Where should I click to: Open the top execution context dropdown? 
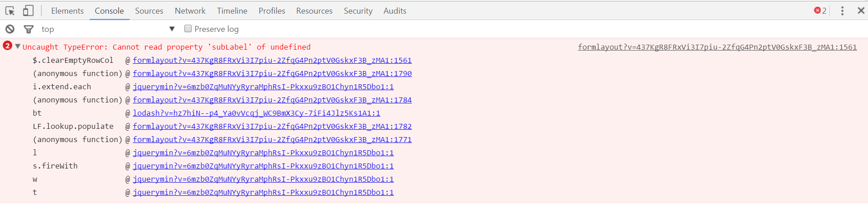pos(108,29)
